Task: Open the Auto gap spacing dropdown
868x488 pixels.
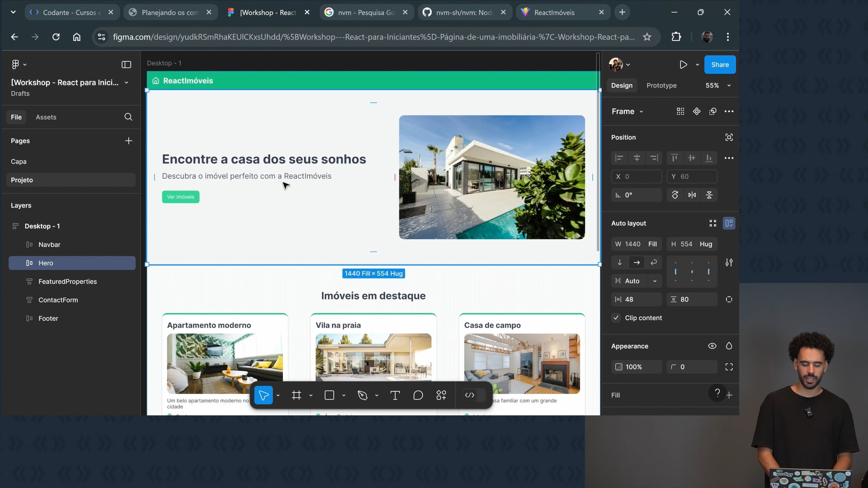Action: tap(655, 281)
